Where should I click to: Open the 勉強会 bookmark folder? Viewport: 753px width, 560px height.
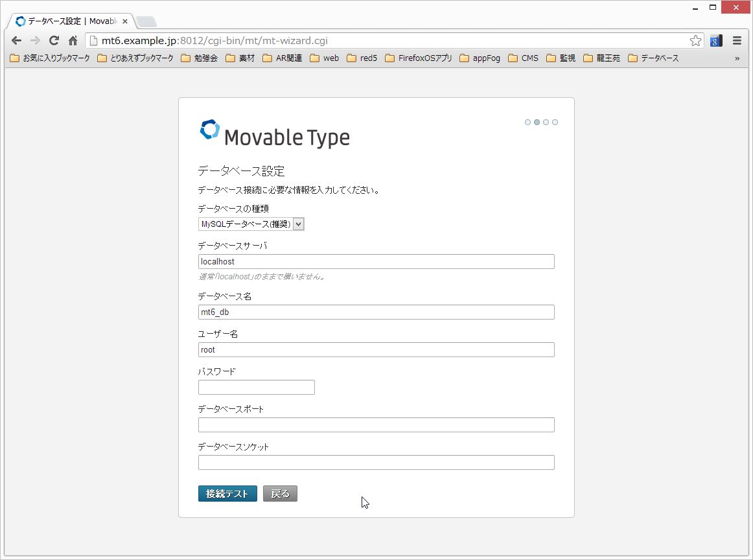(x=200, y=58)
